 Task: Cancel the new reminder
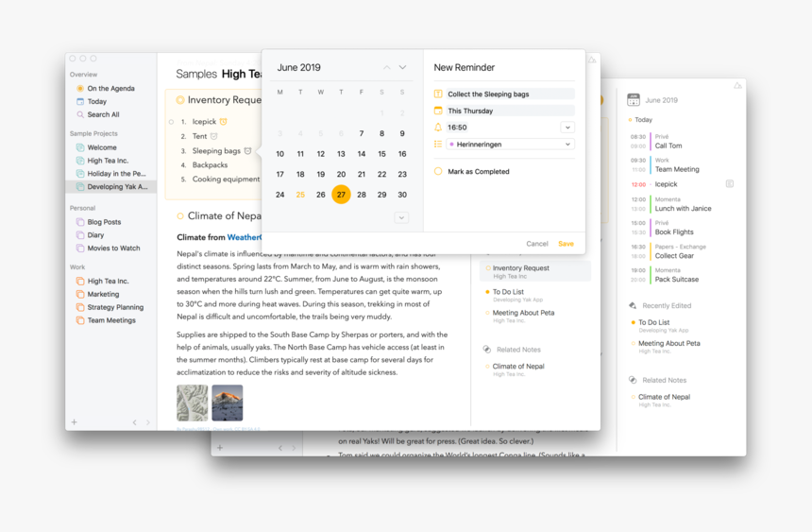(x=537, y=244)
